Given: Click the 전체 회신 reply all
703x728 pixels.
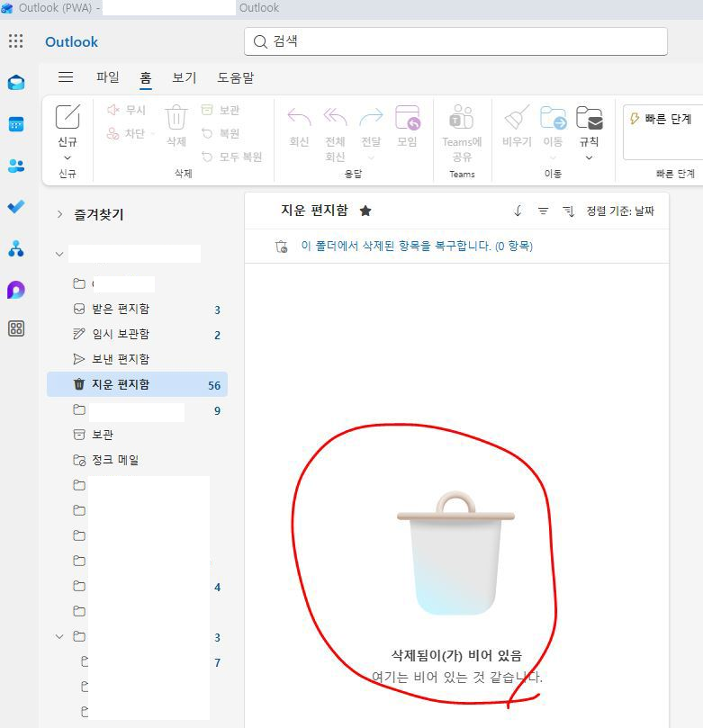Looking at the screenshot, I should click(335, 134).
